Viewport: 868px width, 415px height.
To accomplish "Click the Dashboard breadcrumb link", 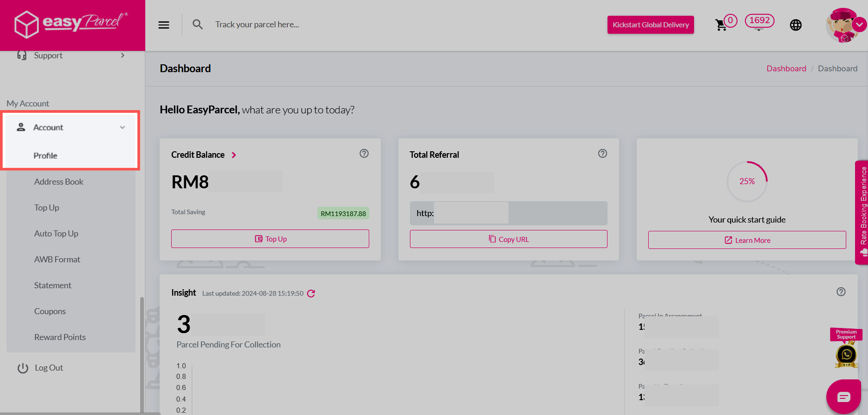I will point(786,68).
